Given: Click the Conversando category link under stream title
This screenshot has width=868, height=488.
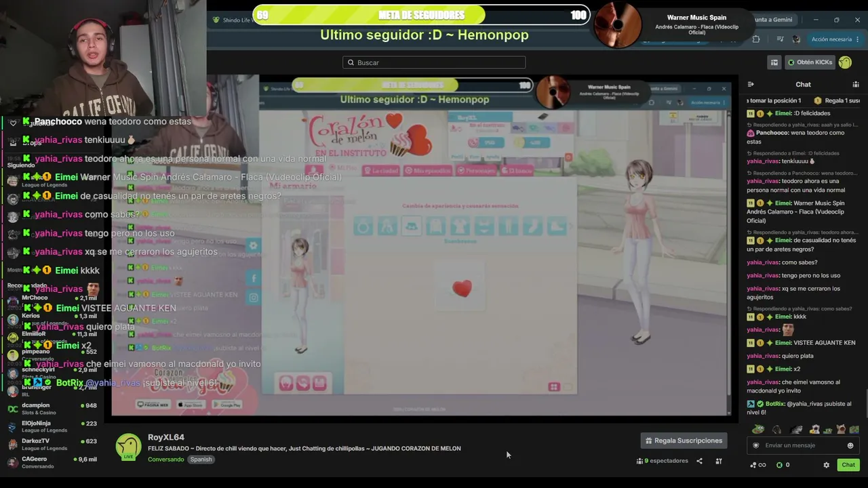Looking at the screenshot, I should (166, 460).
